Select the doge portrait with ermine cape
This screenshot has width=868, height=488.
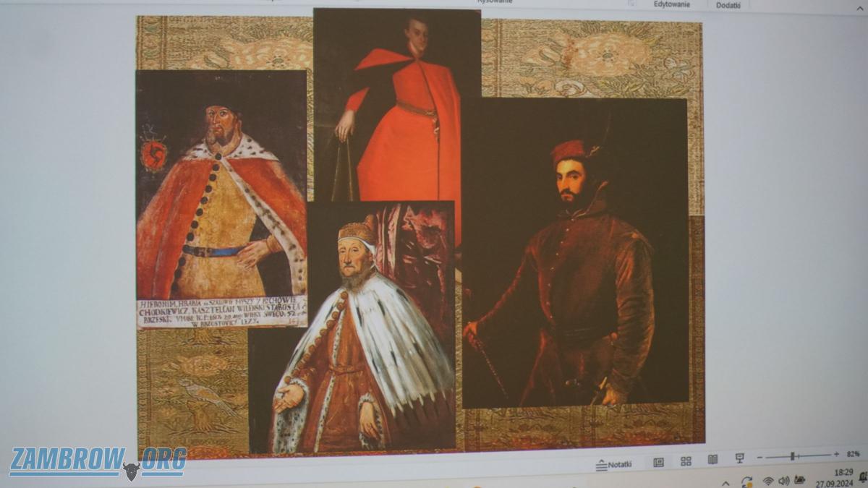click(x=352, y=328)
